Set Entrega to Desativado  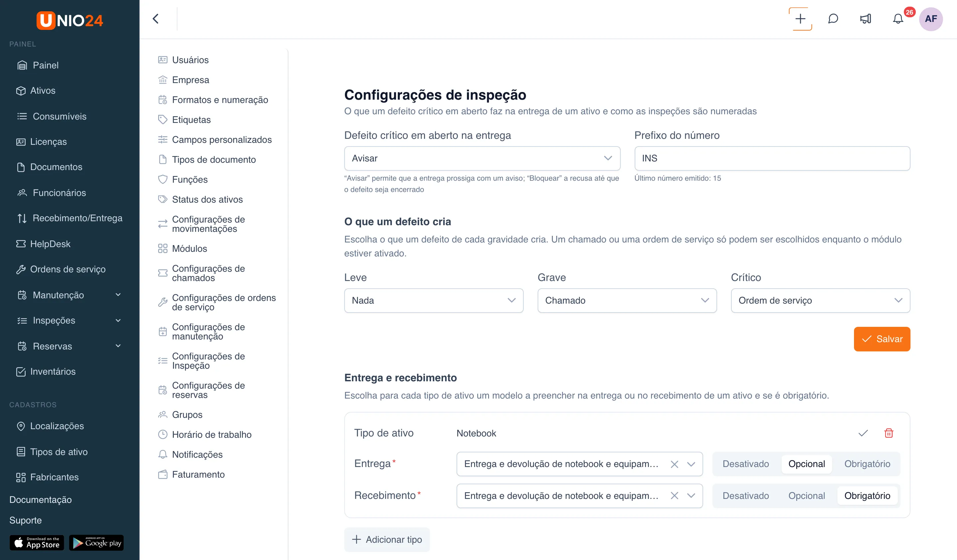[x=745, y=464]
